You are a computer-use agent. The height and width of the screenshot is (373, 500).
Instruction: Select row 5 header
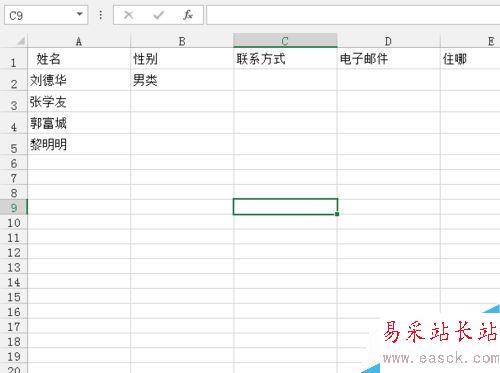point(14,144)
